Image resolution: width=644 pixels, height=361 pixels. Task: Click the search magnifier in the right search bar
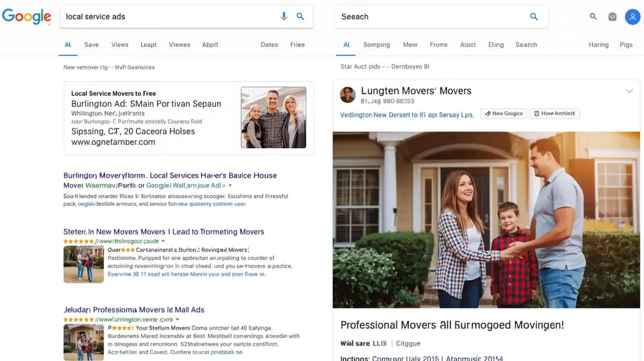(534, 17)
